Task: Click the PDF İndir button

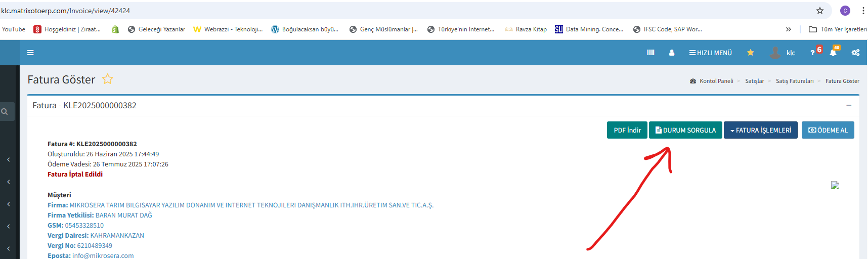Action: 627,130
